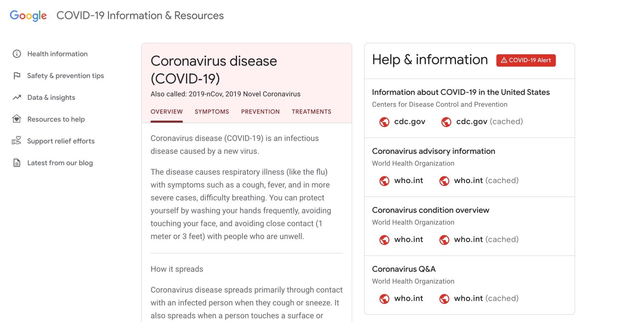
Task: Open who.int link under Coronavirus advisory information
Action: [409, 181]
